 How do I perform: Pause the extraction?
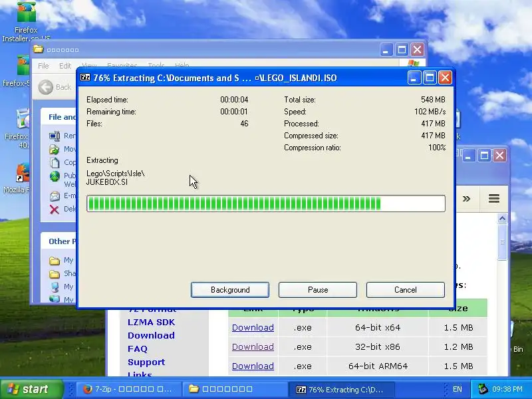coord(318,290)
